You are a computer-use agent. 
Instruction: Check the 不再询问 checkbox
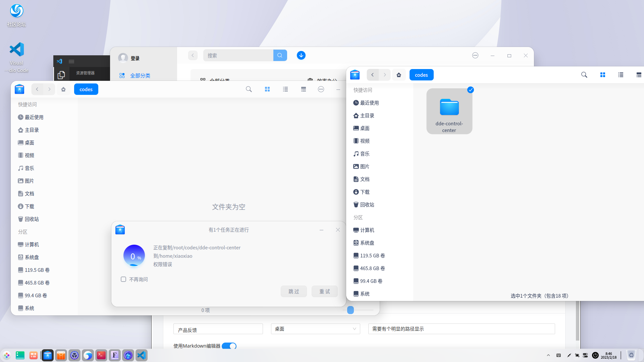tap(123, 280)
